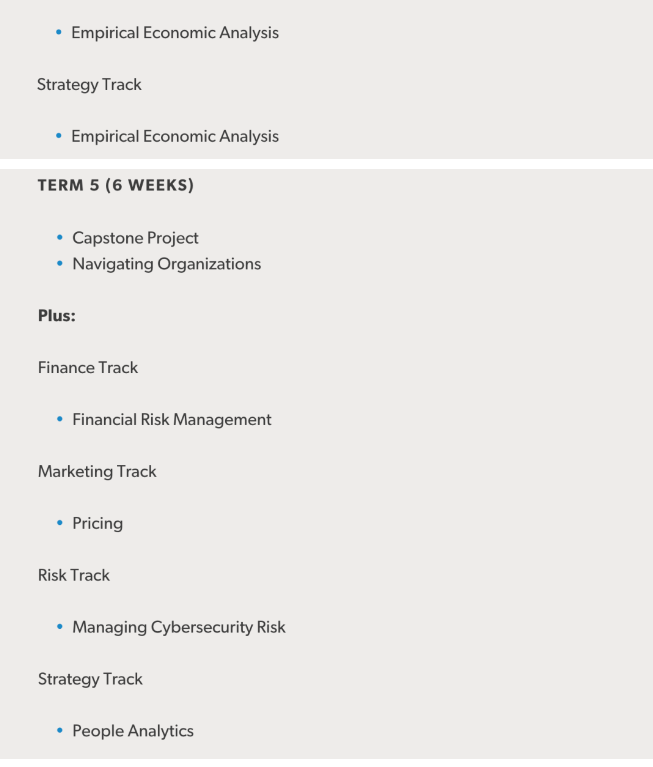
Task: Click the TERM 5 (6 WEEKS) heading
Action: tap(116, 185)
